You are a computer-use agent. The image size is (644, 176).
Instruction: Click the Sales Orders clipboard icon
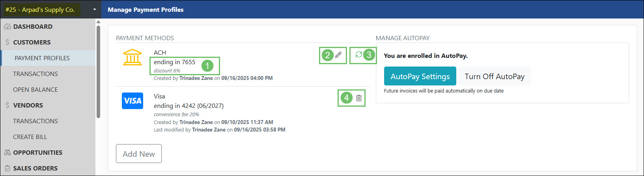(x=7, y=168)
